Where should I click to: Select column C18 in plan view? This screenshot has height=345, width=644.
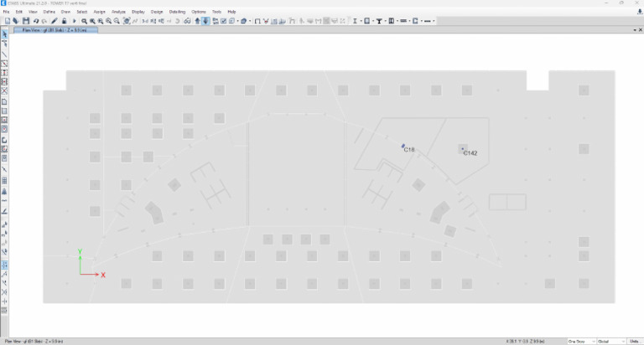point(402,146)
